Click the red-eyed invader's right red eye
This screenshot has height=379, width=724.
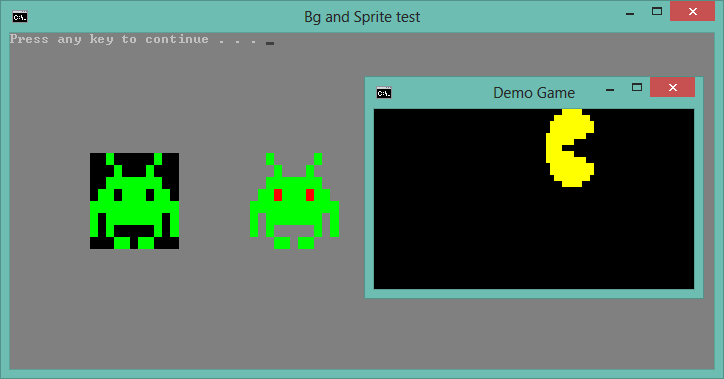point(310,195)
